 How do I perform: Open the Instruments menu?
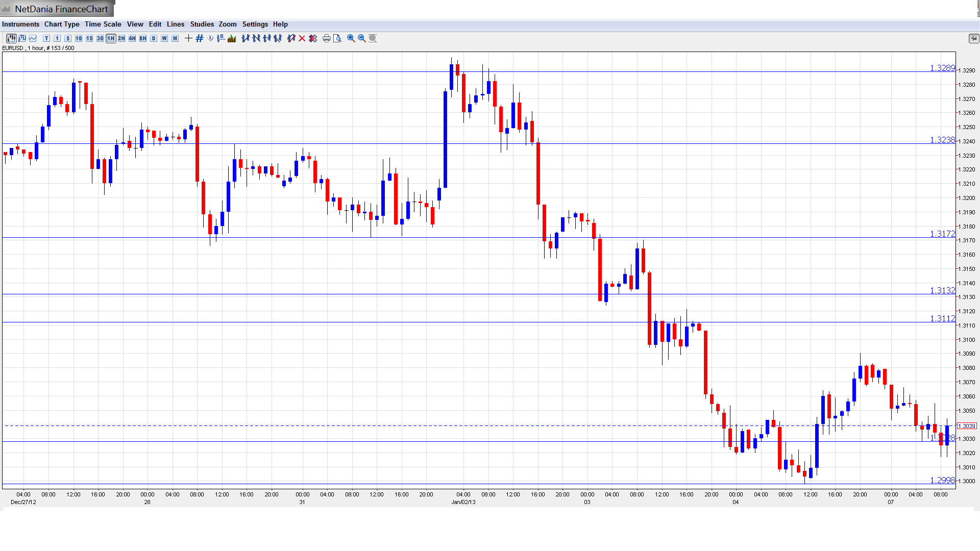[20, 24]
